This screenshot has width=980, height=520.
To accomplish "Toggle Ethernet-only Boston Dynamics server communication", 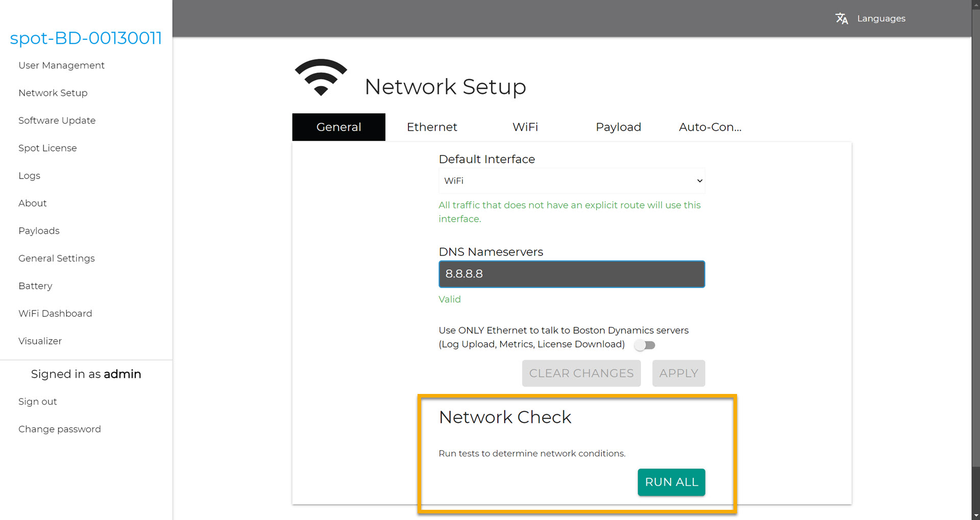I will point(645,345).
